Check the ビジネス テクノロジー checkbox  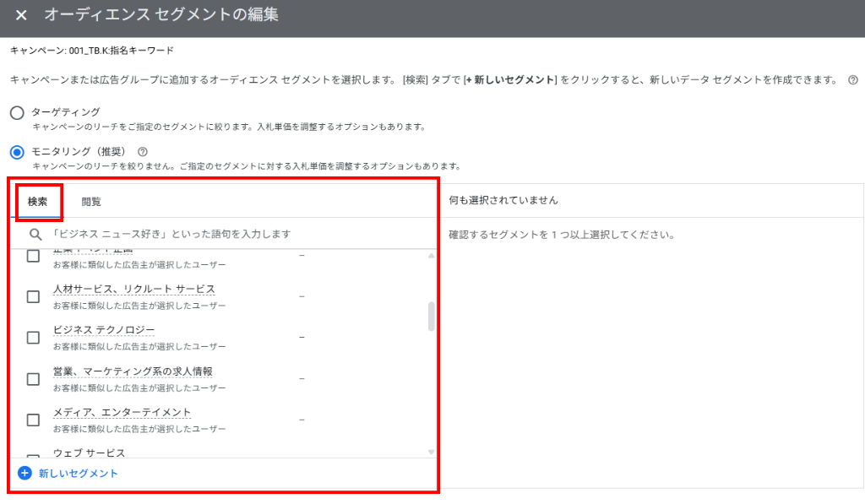click(x=33, y=338)
